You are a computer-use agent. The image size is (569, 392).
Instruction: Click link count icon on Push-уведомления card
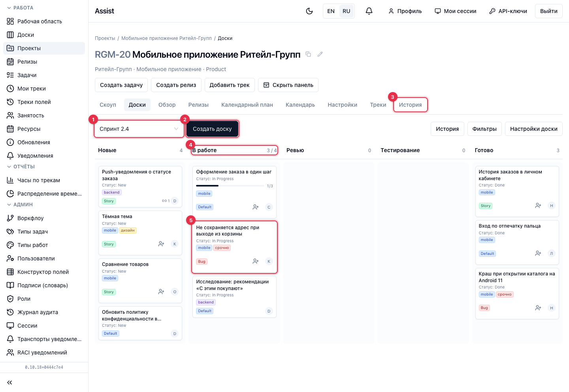coord(166,201)
